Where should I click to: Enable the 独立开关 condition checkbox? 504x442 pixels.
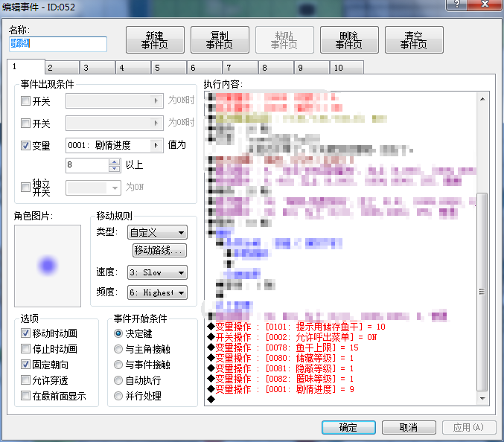(x=25, y=188)
